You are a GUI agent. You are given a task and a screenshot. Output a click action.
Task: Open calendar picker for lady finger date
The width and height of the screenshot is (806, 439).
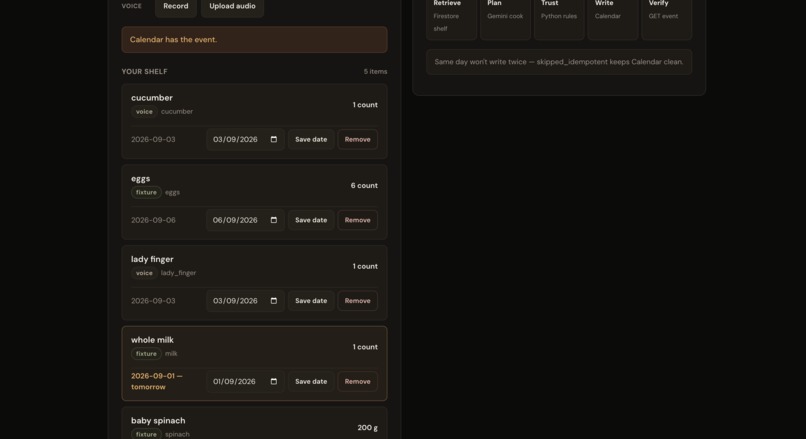tap(273, 301)
